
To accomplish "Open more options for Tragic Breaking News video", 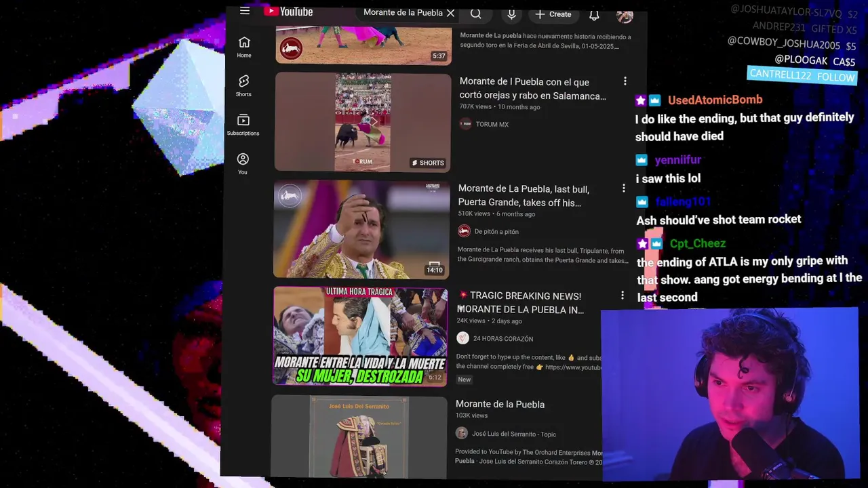I will click(623, 296).
